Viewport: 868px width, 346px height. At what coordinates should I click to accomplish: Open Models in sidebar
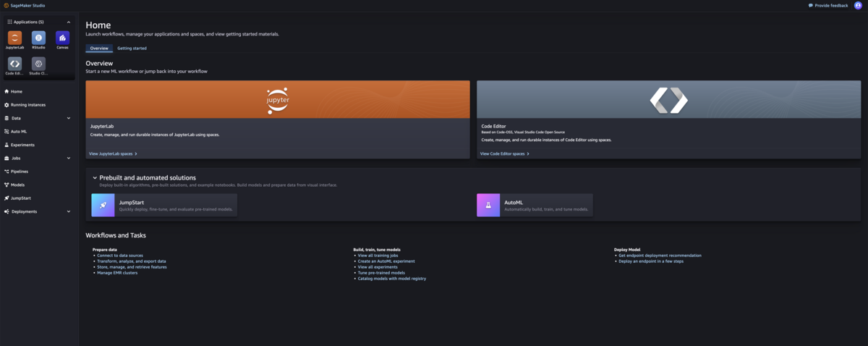17,185
